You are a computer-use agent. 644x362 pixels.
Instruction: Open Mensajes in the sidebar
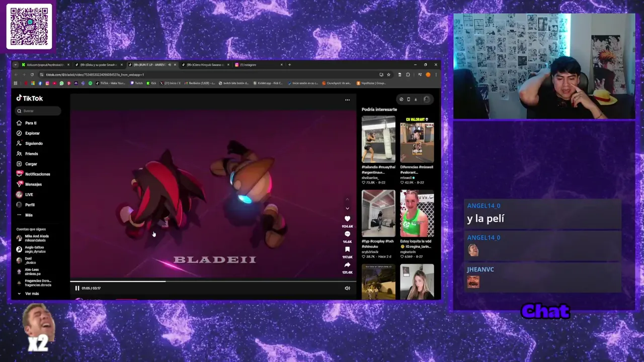[x=33, y=185]
